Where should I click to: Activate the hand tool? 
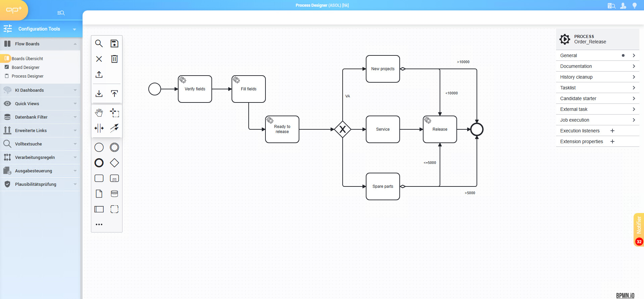[99, 113]
